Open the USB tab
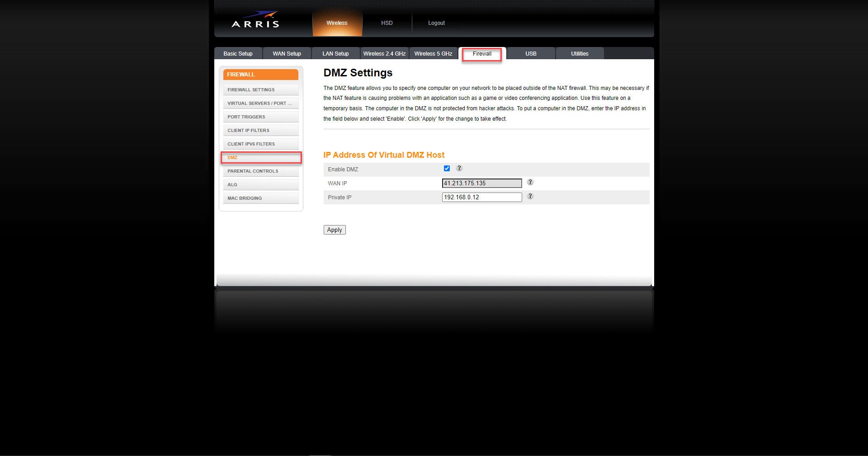The width and height of the screenshot is (868, 456). click(x=531, y=53)
